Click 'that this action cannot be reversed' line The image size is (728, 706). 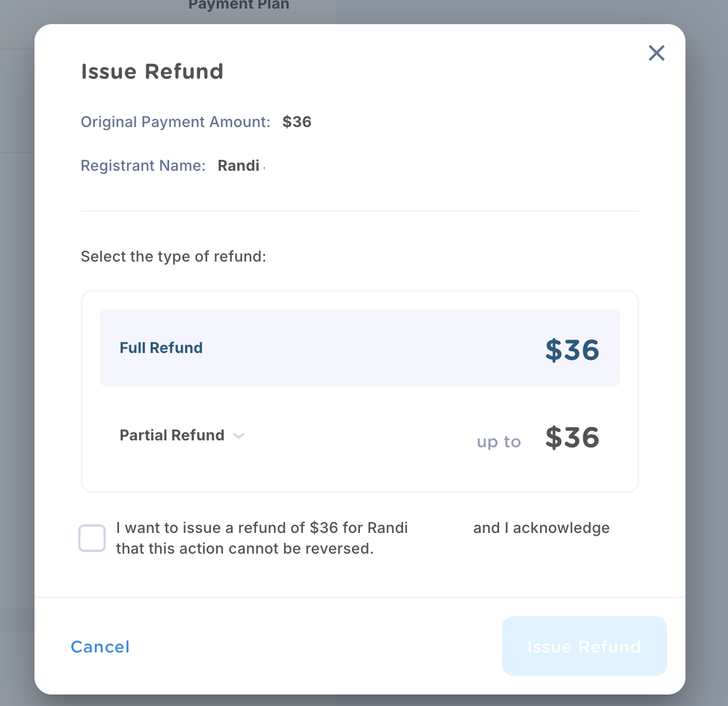point(245,548)
